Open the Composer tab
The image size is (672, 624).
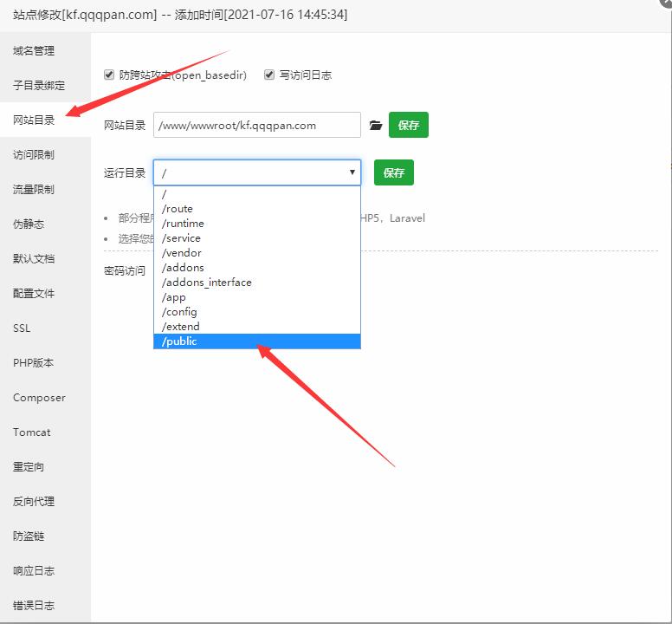coord(39,398)
